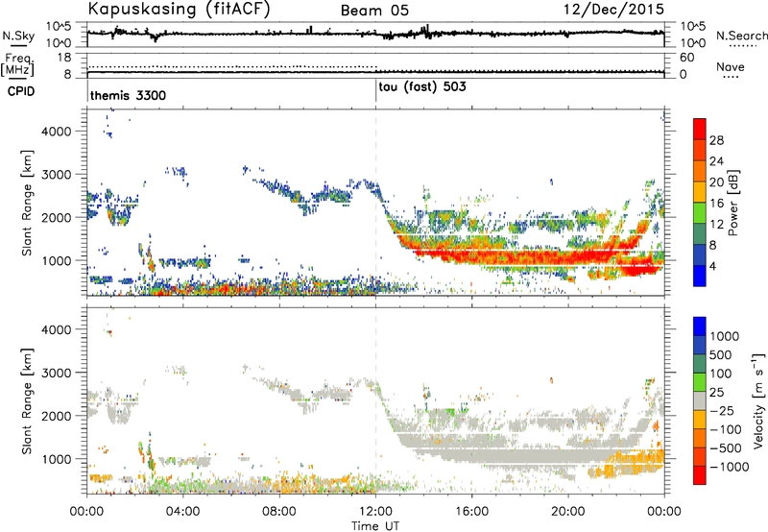Click the '18' frequency axis tick
The image size is (768, 532).
(x=63, y=58)
